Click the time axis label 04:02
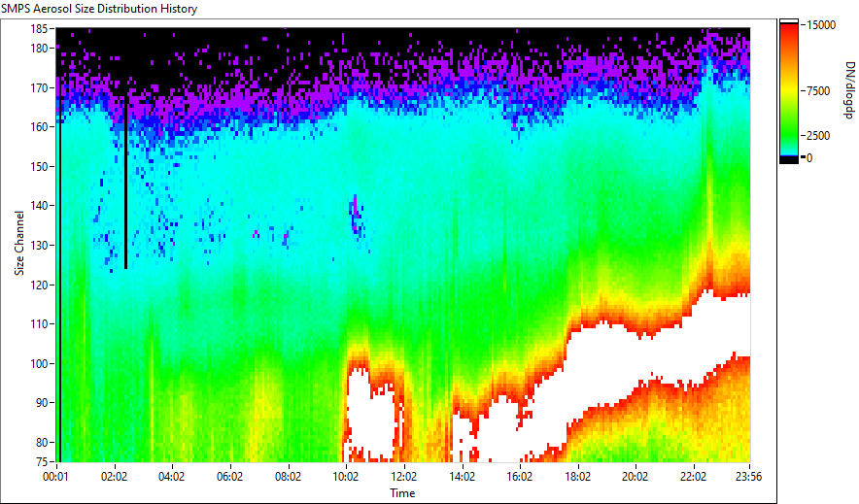859x504 pixels. [x=171, y=477]
